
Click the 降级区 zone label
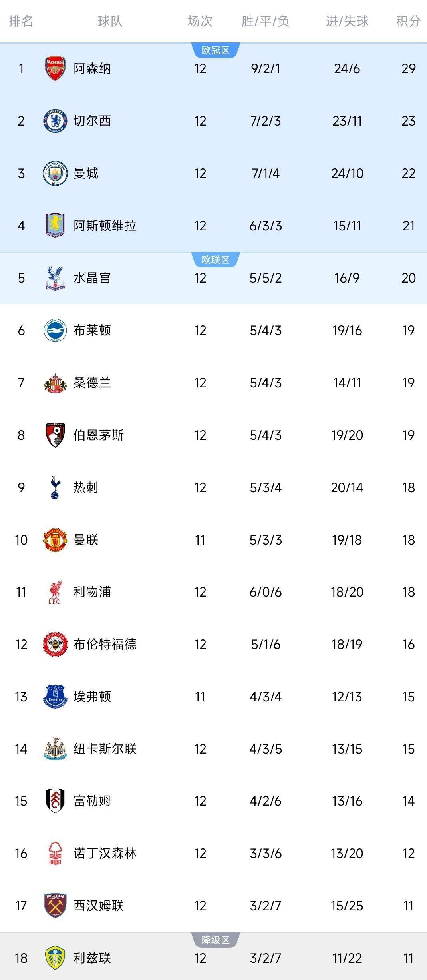coord(216,940)
